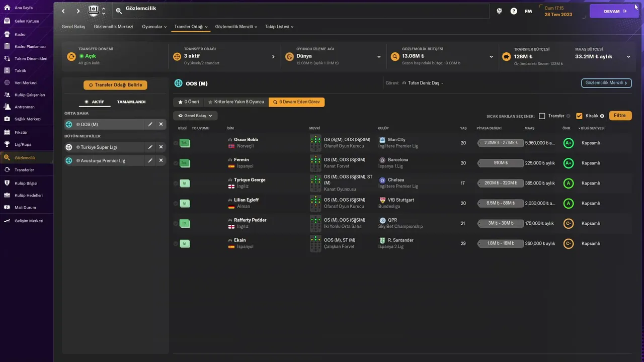Open Kulüp Bilgisi page

pyautogui.click(x=27, y=183)
